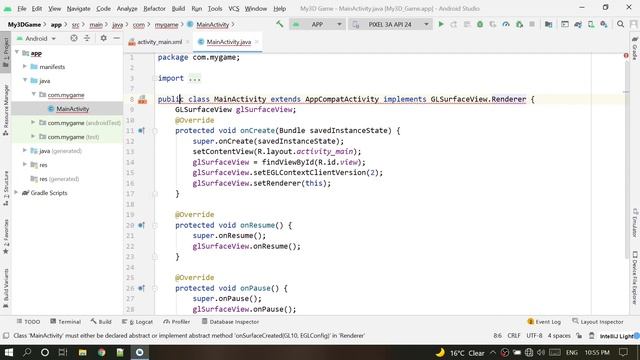Collapse the app module node
This screenshot has width=640, height=360.
(17, 53)
